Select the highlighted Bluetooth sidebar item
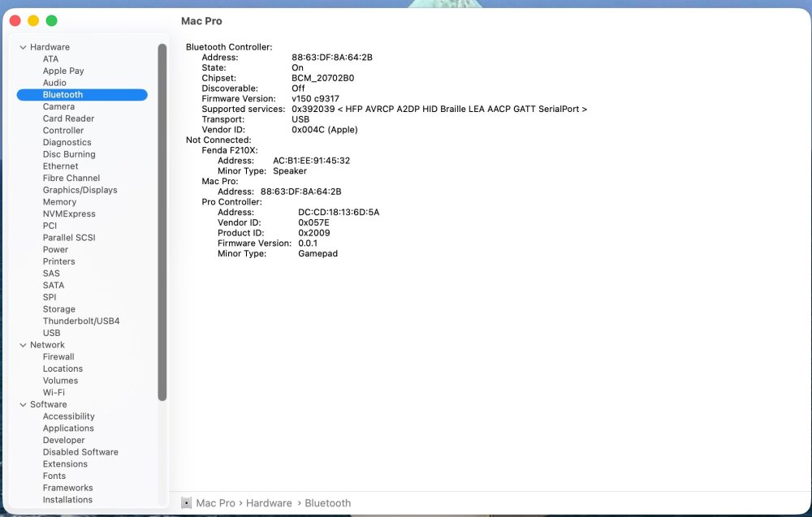 [82, 95]
